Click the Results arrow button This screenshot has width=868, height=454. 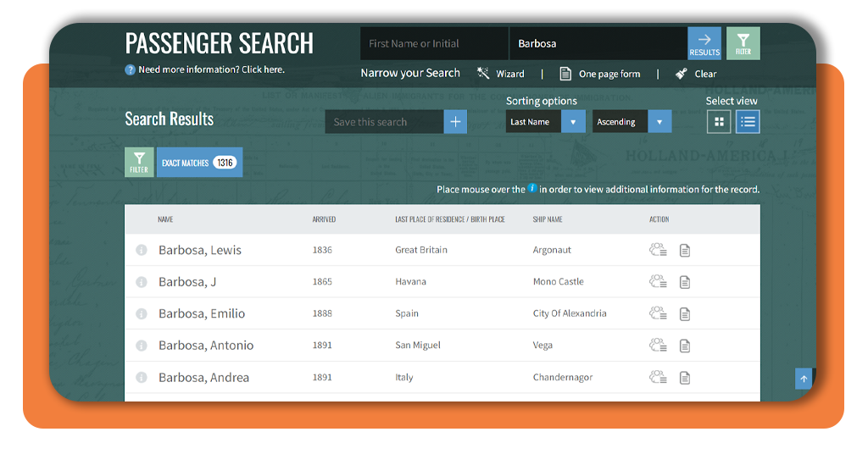click(704, 43)
